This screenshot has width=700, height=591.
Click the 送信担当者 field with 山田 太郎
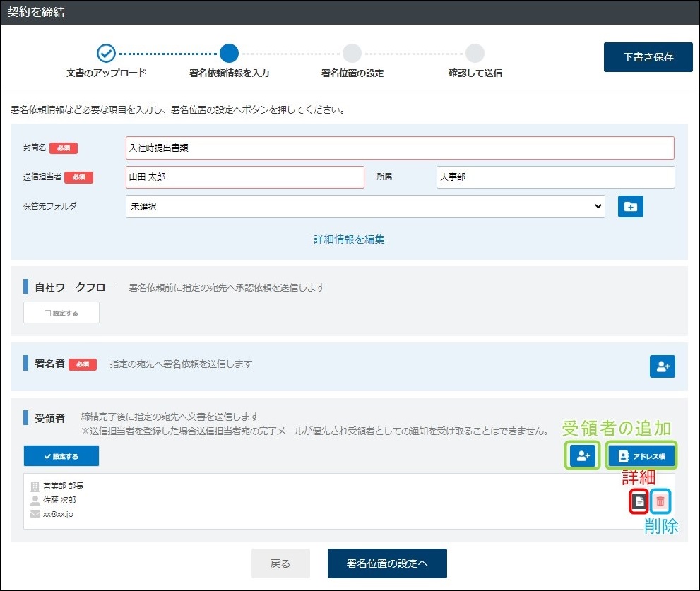point(244,177)
